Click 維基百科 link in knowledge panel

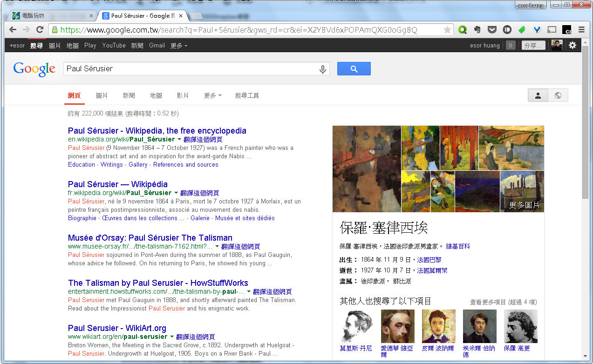pyautogui.click(x=458, y=246)
